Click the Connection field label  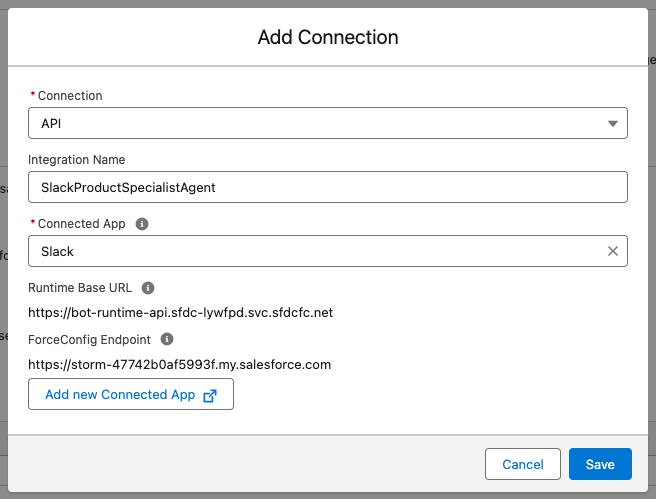pyautogui.click(x=70, y=95)
